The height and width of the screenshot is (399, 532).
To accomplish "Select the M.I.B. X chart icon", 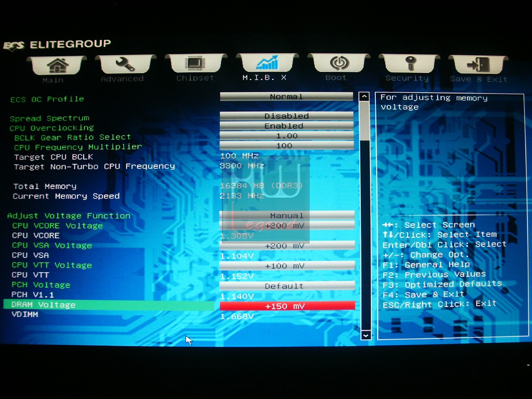I will [x=267, y=62].
